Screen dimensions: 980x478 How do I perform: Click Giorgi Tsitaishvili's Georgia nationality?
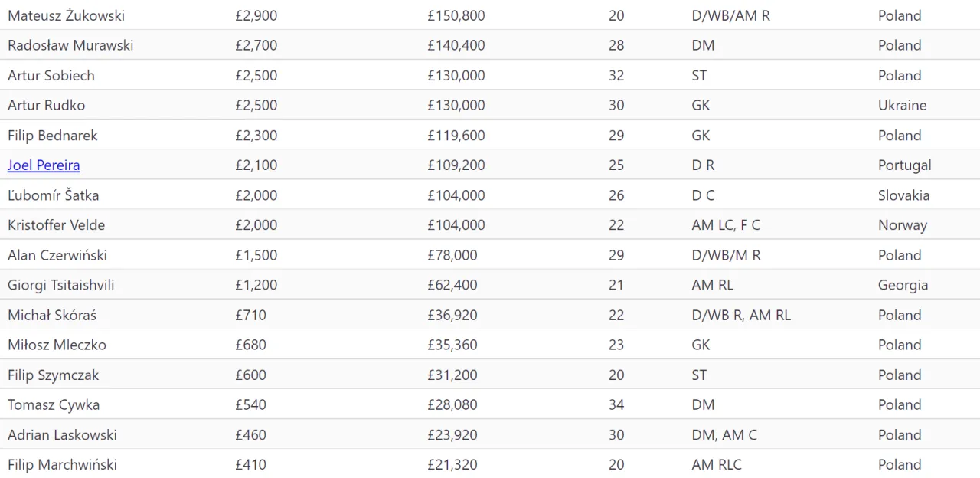903,285
